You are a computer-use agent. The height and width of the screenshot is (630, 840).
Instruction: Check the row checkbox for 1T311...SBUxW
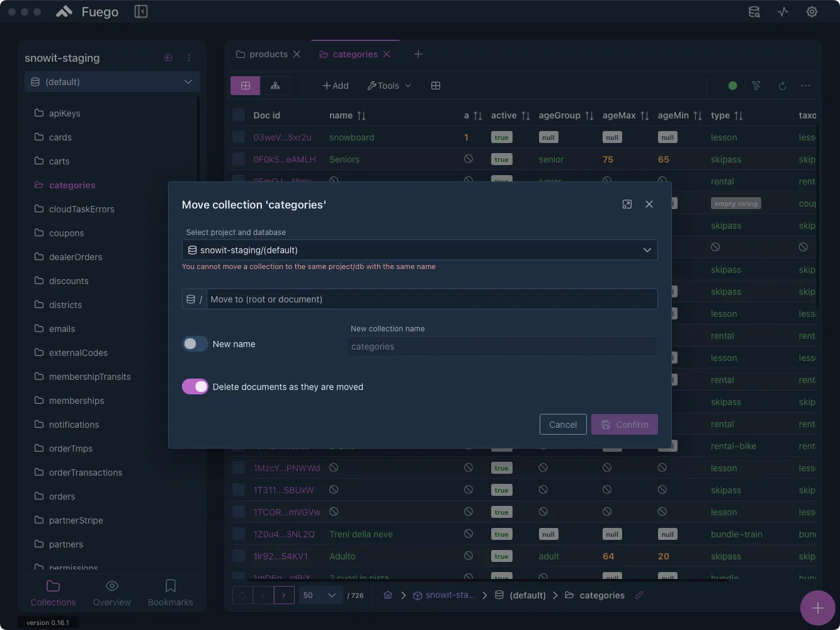(x=239, y=490)
